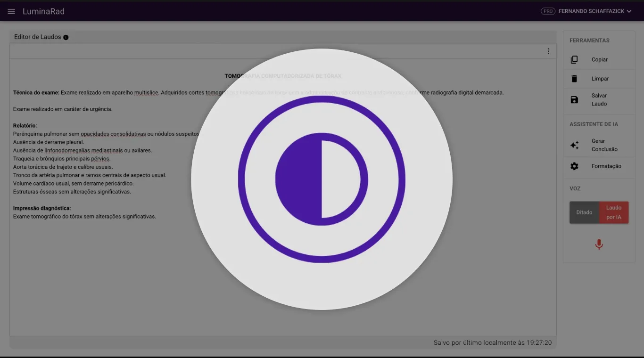Click the 'Volume cardíaco usual' line
644x358 pixels.
click(x=74, y=184)
